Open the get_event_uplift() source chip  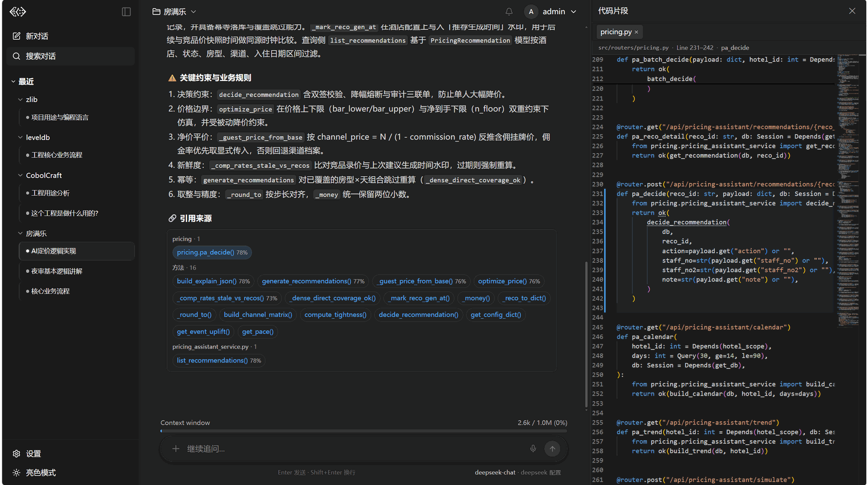203,332
